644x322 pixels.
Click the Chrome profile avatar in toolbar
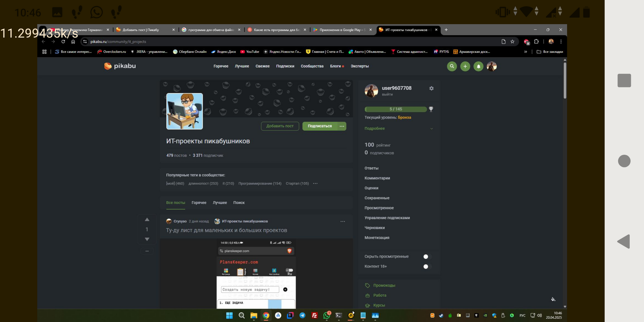pyautogui.click(x=551, y=42)
